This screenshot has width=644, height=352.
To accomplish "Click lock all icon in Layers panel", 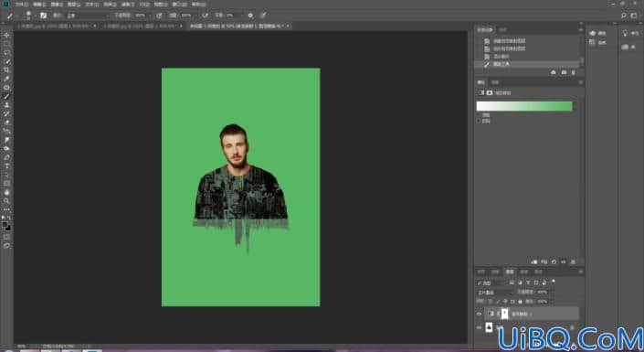I will tap(521, 302).
